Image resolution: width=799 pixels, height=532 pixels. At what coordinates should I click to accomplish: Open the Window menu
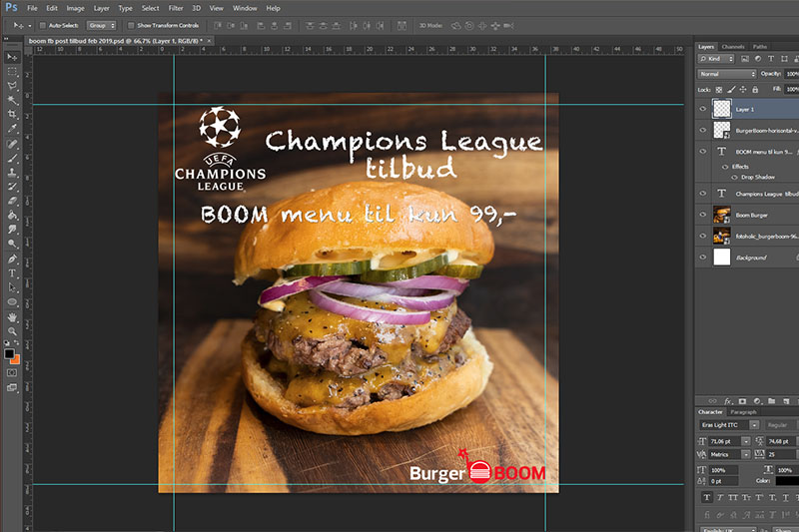245,8
